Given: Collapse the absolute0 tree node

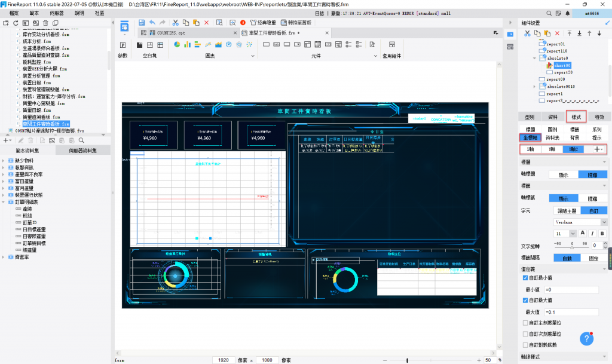Looking at the screenshot, I should click(534, 58).
